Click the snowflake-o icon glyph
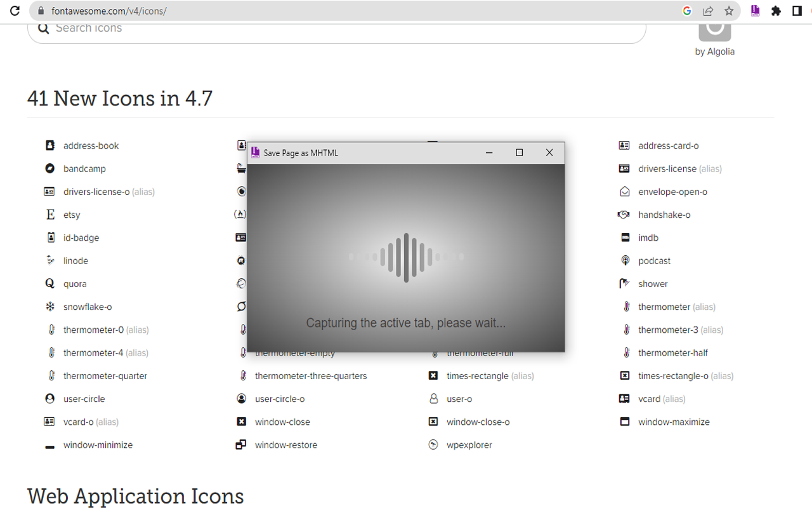Viewport: 812px width, 508px height. click(x=50, y=307)
